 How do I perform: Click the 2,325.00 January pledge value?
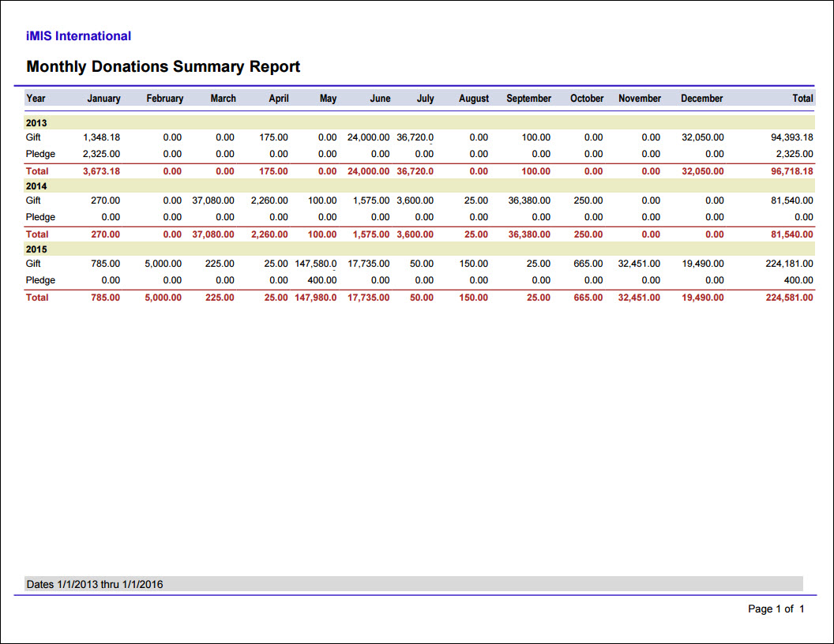(101, 154)
